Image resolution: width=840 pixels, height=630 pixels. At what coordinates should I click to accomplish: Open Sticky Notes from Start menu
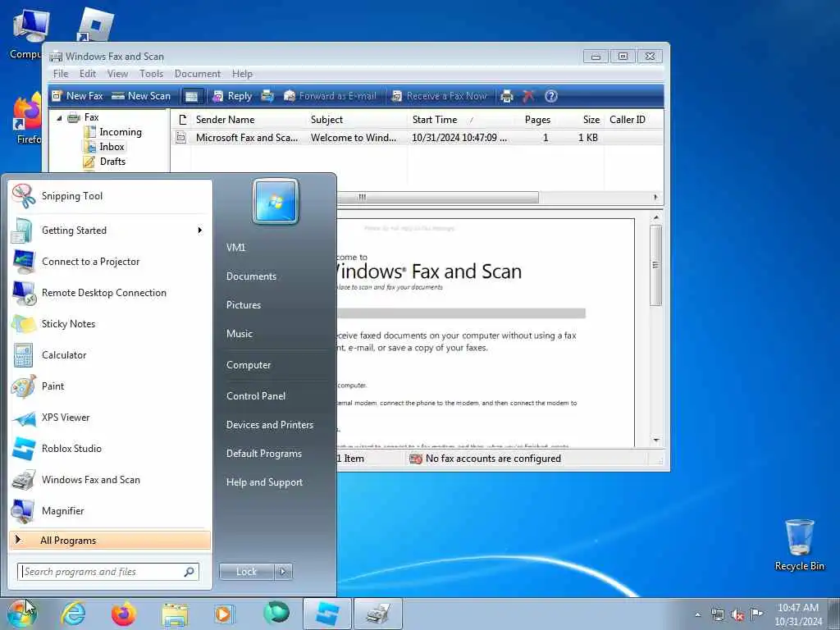(110, 323)
